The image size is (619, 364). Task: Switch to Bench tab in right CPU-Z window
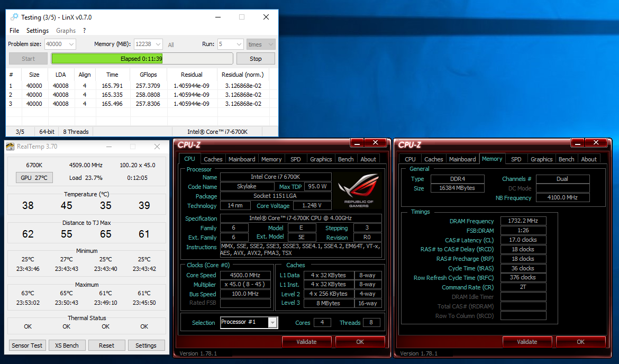(567, 159)
